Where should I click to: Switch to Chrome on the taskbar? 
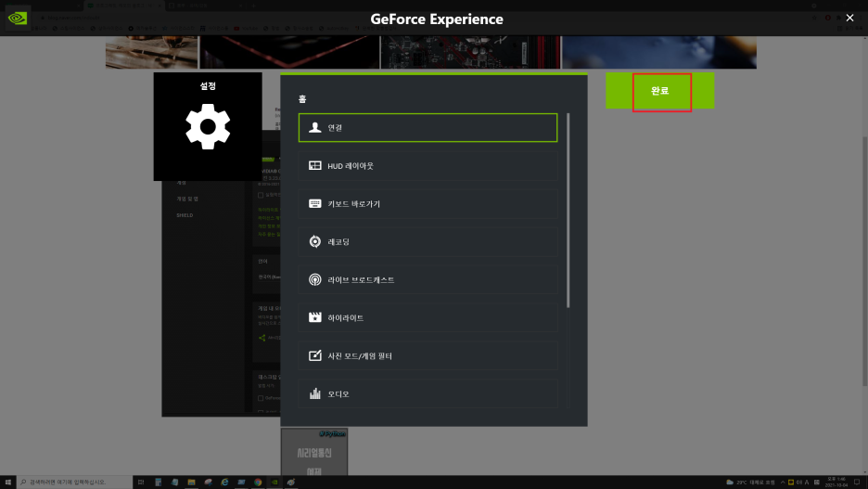click(258, 483)
